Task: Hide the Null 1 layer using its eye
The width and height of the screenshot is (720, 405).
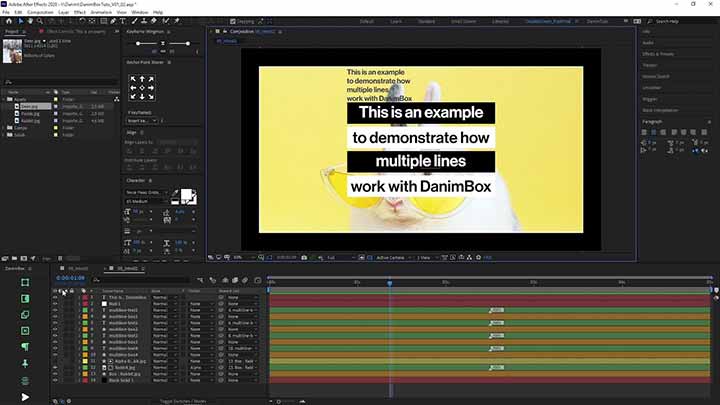Action: (x=55, y=304)
